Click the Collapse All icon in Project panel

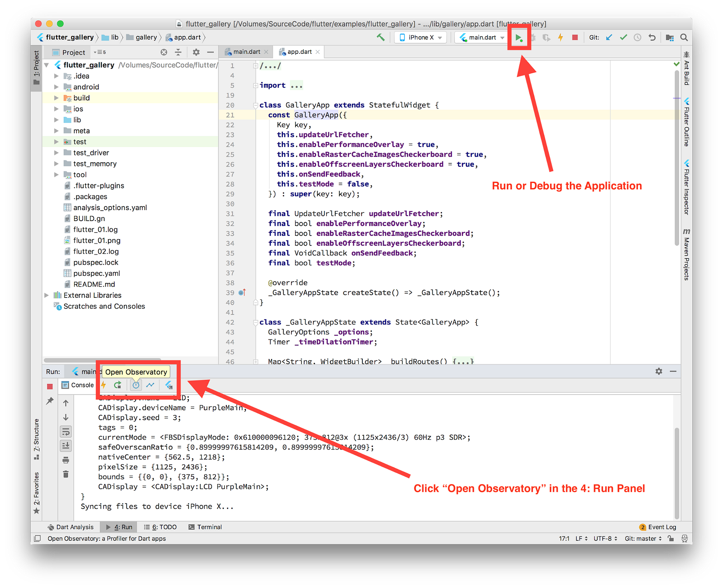pos(178,52)
